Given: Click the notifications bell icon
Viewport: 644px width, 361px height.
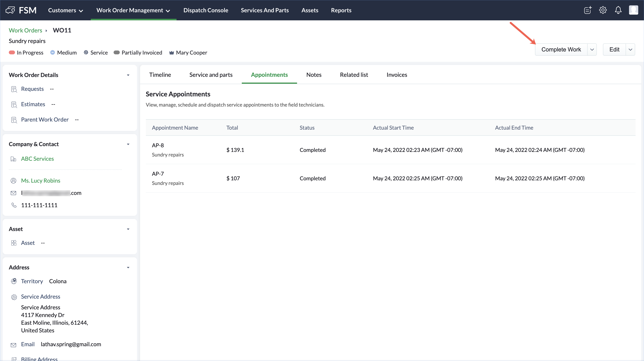Looking at the screenshot, I should [x=618, y=10].
